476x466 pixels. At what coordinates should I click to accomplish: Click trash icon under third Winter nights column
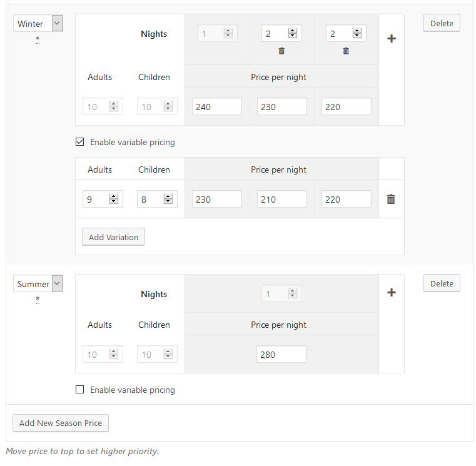click(346, 51)
